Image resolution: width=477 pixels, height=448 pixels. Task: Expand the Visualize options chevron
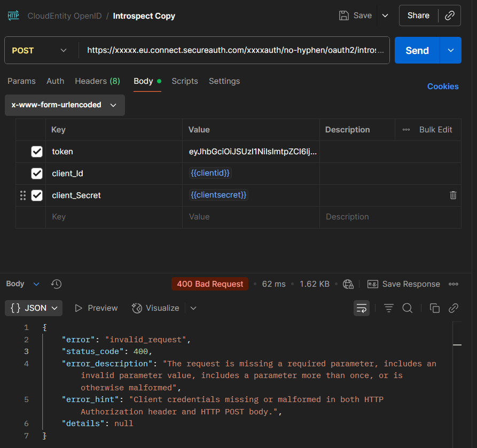(x=193, y=308)
